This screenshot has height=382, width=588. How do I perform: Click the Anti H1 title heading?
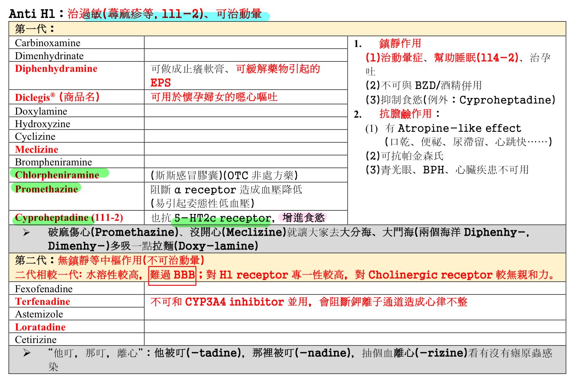(32, 14)
